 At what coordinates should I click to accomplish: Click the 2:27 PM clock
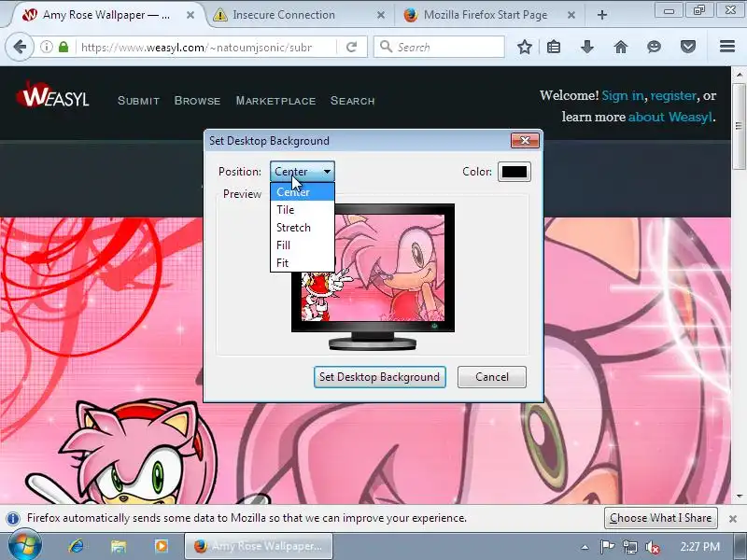(x=699, y=546)
